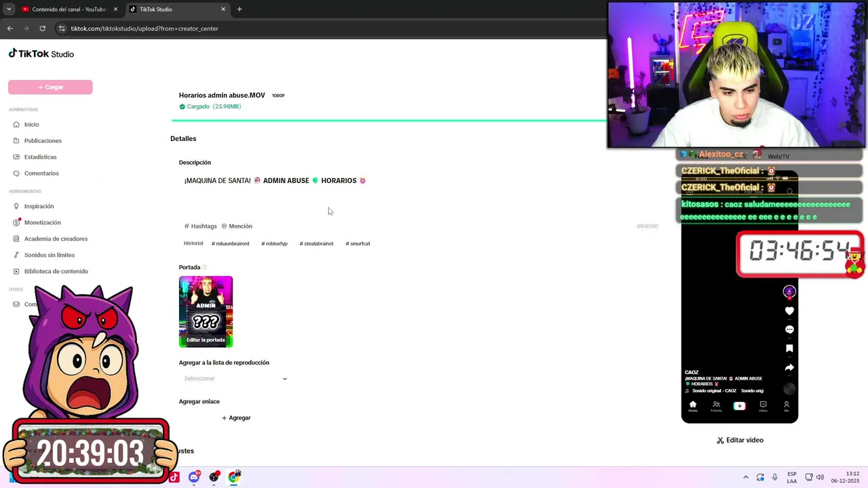Image resolution: width=868 pixels, height=488 pixels.
Task: Open Estadísticas in the sidebar
Action: 40,157
